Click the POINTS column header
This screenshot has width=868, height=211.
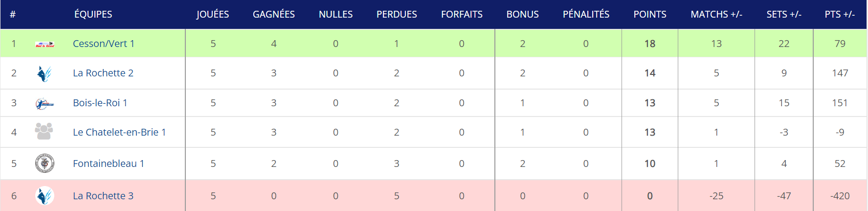click(649, 14)
